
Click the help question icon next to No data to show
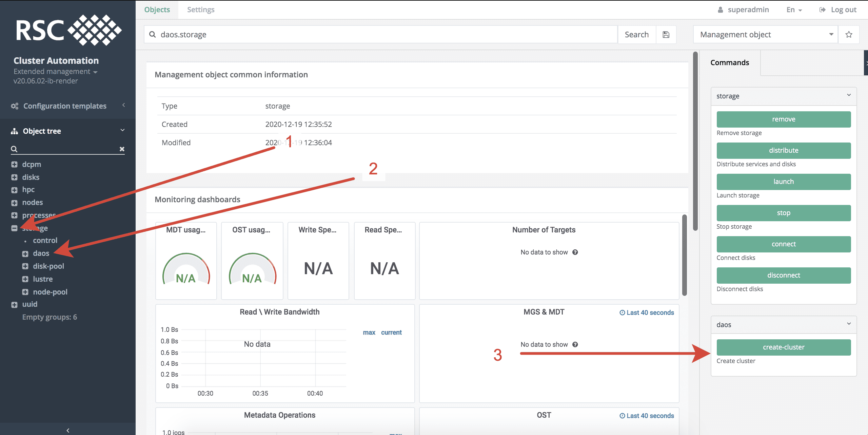click(x=575, y=252)
